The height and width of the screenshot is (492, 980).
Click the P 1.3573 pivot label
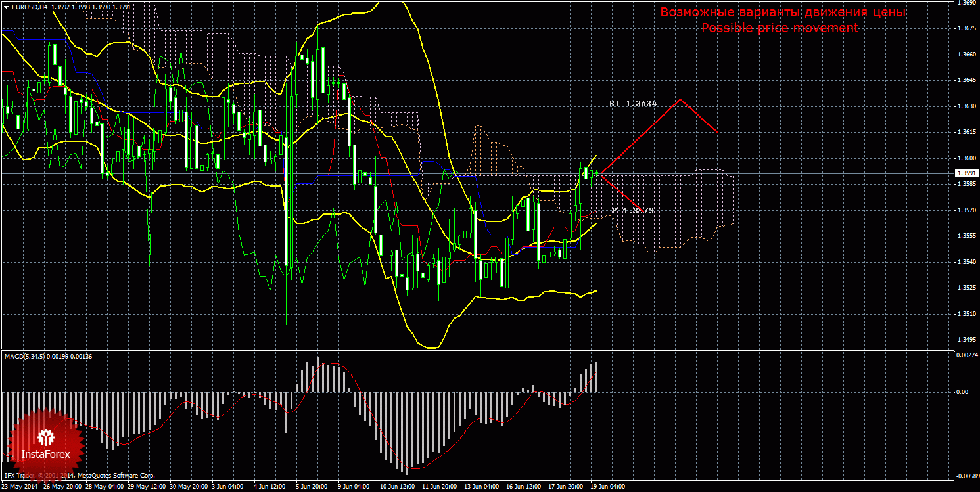(x=632, y=210)
